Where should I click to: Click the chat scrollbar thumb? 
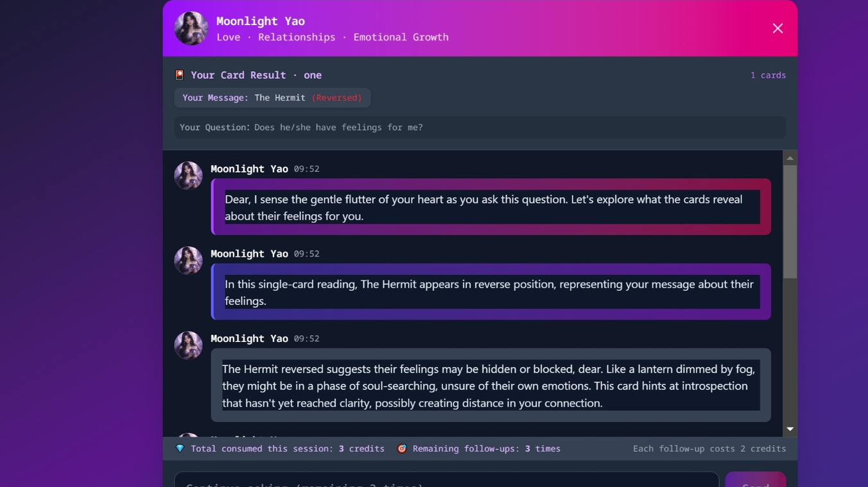(x=790, y=221)
